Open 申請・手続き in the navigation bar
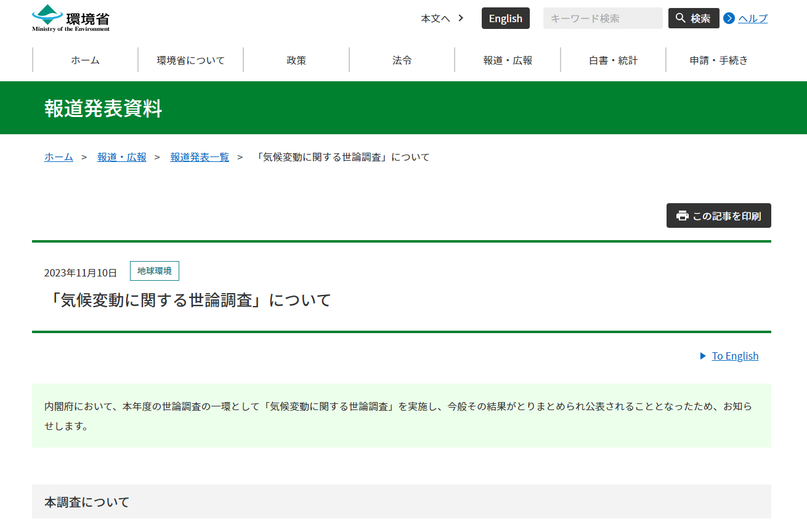The width and height of the screenshot is (807, 532). click(x=718, y=60)
